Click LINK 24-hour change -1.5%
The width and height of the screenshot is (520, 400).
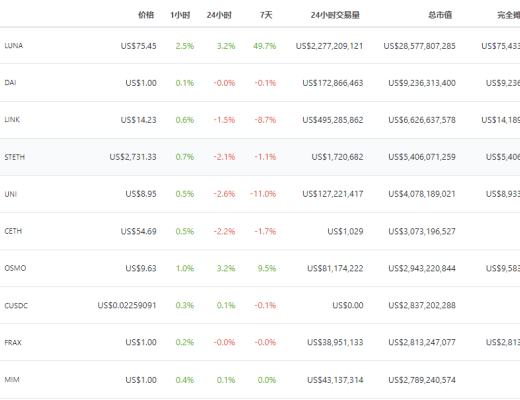tap(224, 120)
